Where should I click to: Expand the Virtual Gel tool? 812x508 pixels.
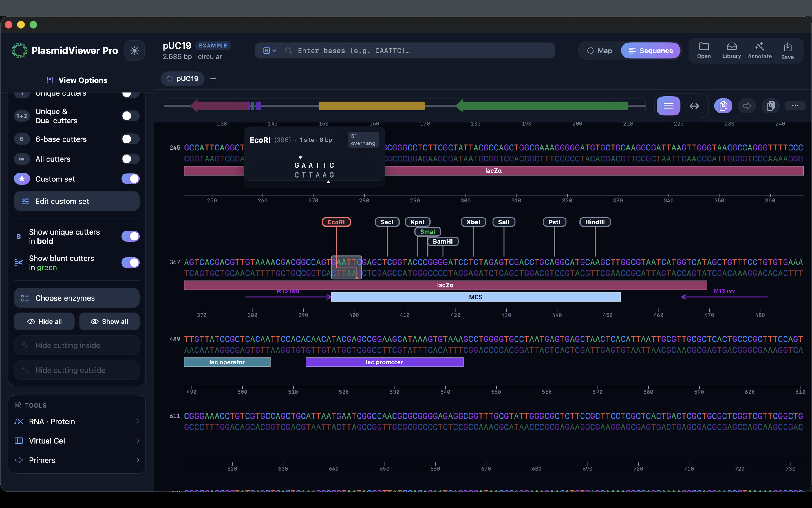pos(77,441)
